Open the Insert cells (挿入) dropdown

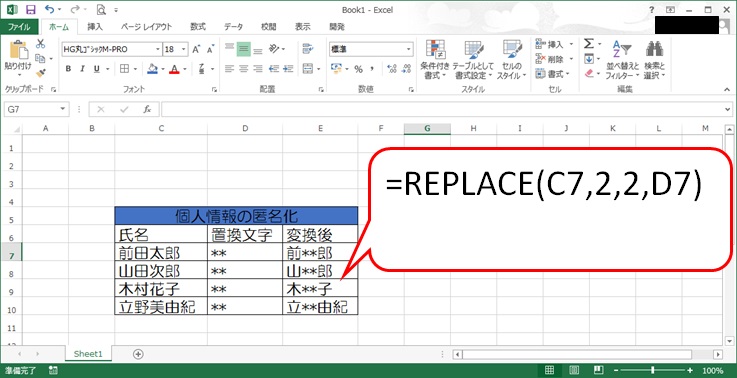(x=572, y=45)
